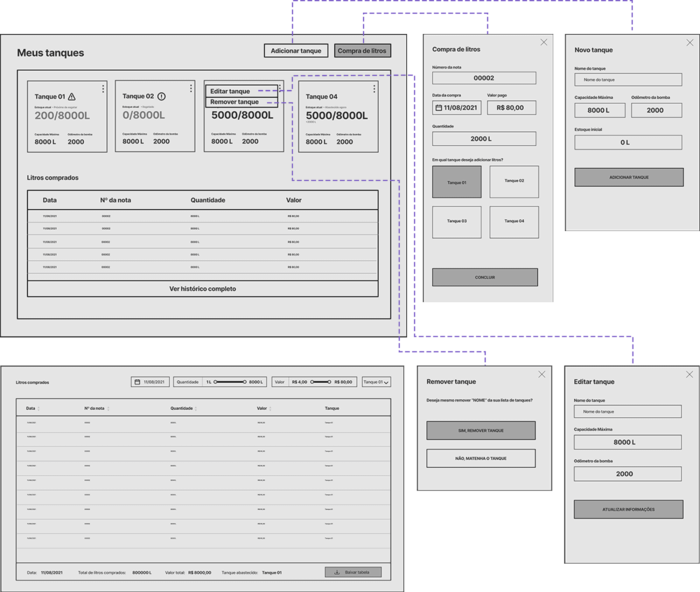
Task: Open Tanque 04 three-dot options menu
Action: pyautogui.click(x=374, y=89)
